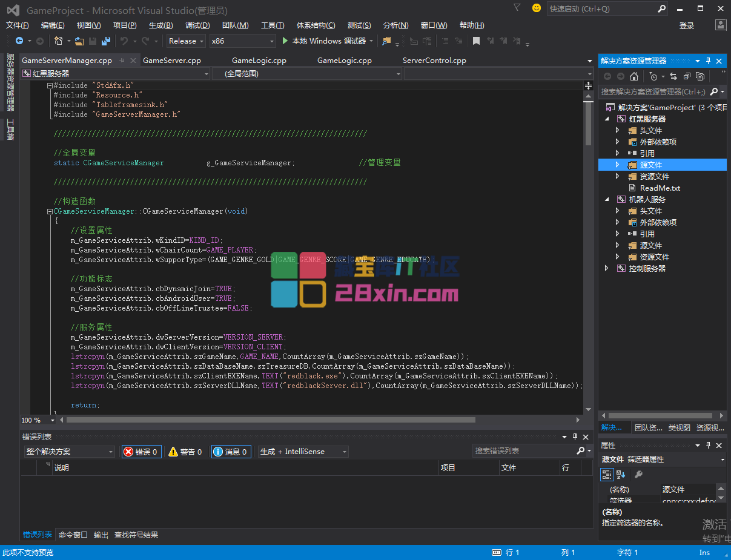
Task: Toggle the 消息 0 messages filter
Action: coord(231,452)
